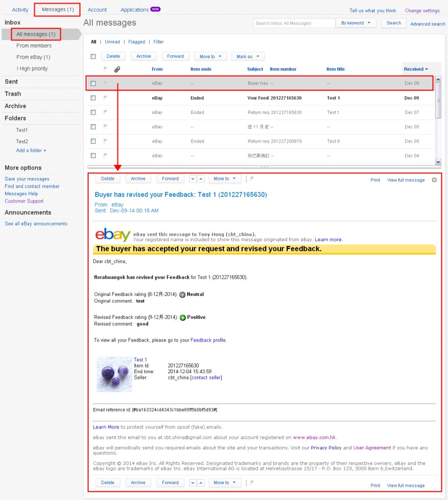Check the checkbox on the Dec 07 message
448x500 pixels.
93,112
